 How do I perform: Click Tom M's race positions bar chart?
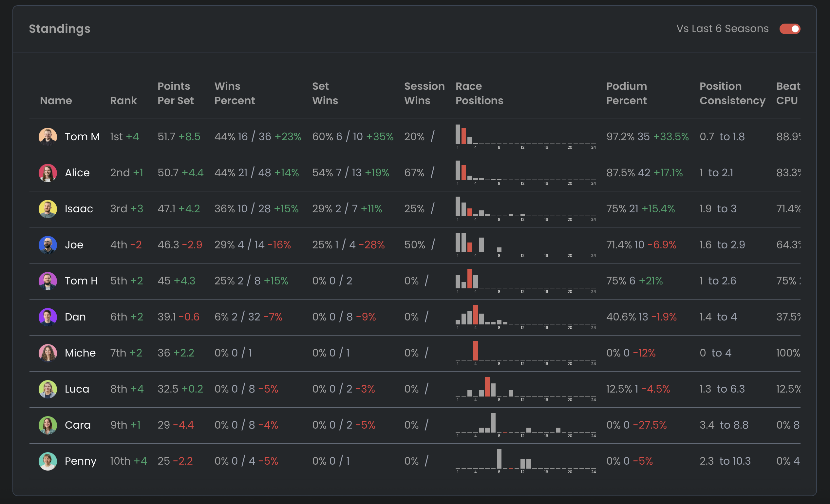tap(525, 136)
